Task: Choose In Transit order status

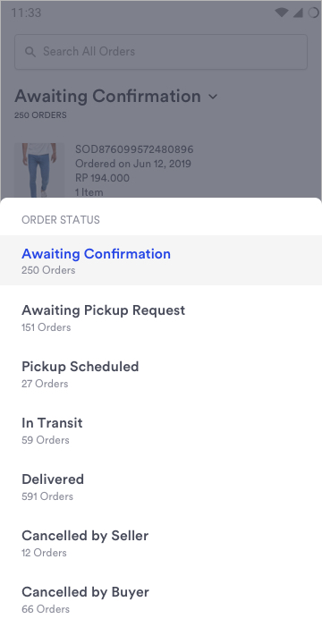Action: pos(161,430)
